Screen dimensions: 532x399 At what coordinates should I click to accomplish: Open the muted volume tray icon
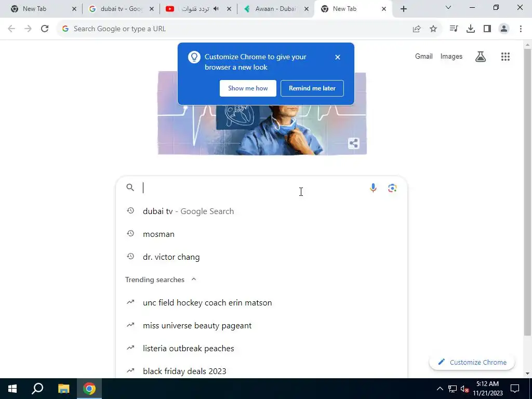click(465, 389)
